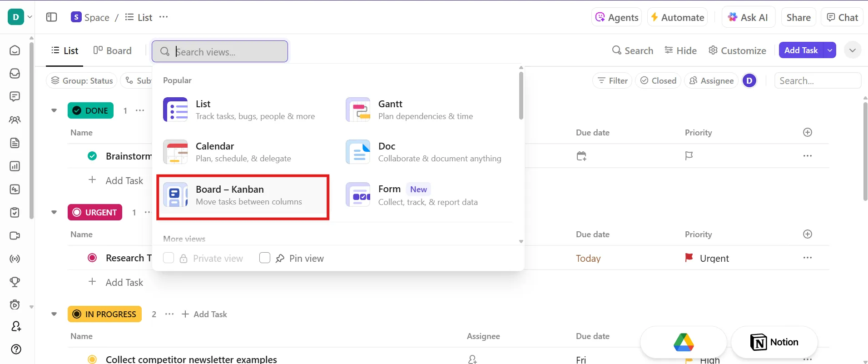Open Help question mark icon
868x364 pixels.
pyautogui.click(x=16, y=349)
